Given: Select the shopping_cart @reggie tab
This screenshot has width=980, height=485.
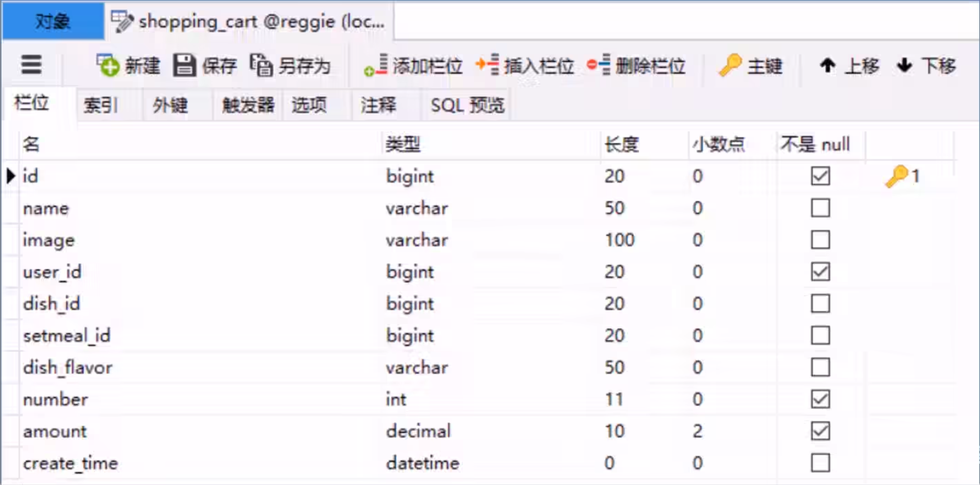Looking at the screenshot, I should (249, 21).
